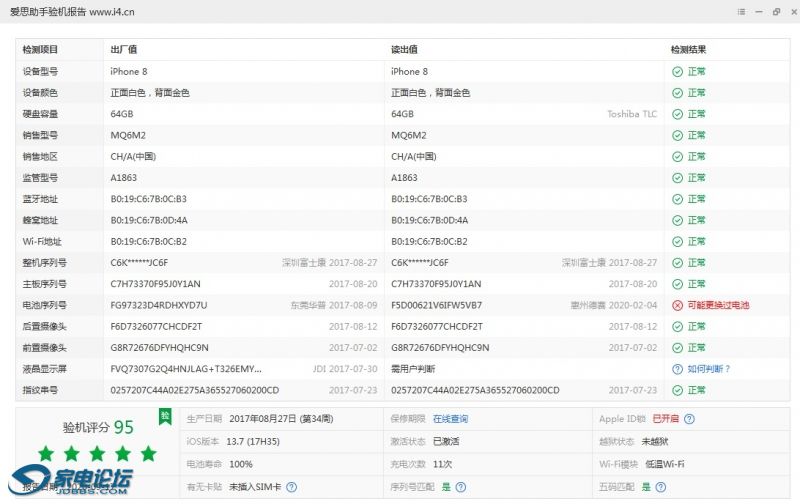
Task: Select the 验机评分 95 score
Action: [x=98, y=427]
